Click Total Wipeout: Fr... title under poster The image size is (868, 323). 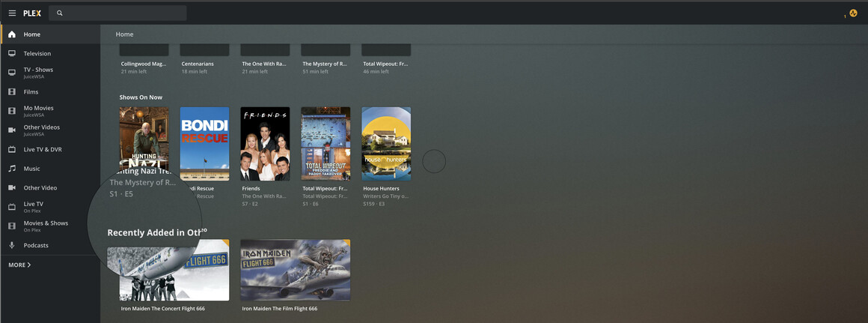(325, 188)
